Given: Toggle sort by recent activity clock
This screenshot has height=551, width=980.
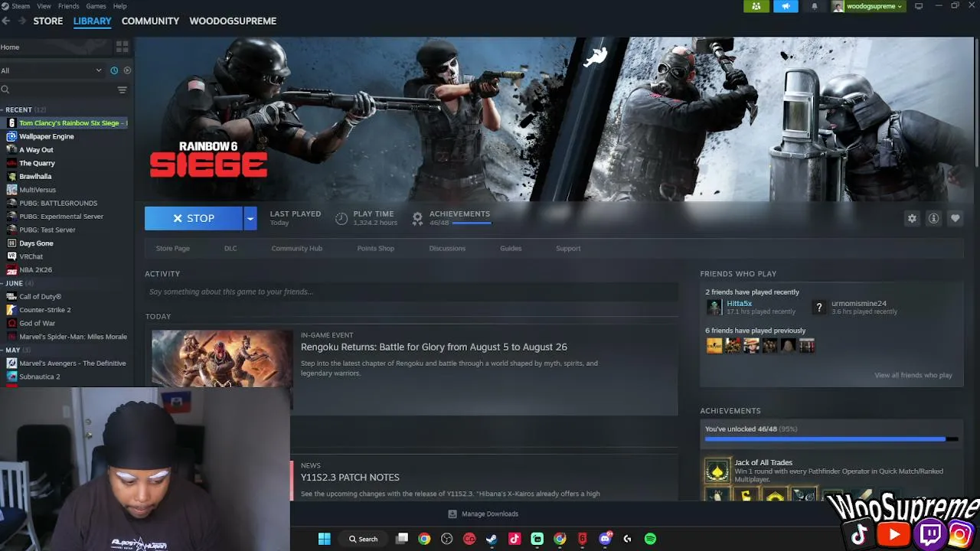Looking at the screenshot, I should (x=114, y=70).
